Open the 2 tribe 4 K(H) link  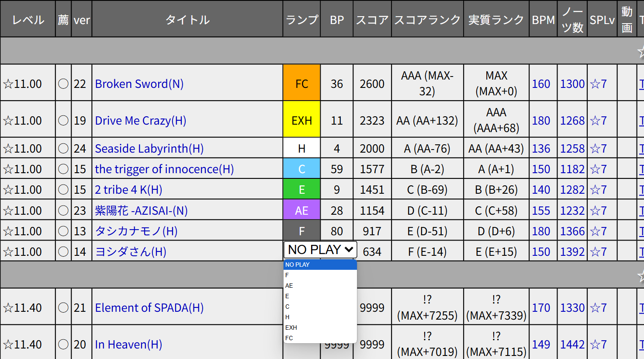pos(128,189)
